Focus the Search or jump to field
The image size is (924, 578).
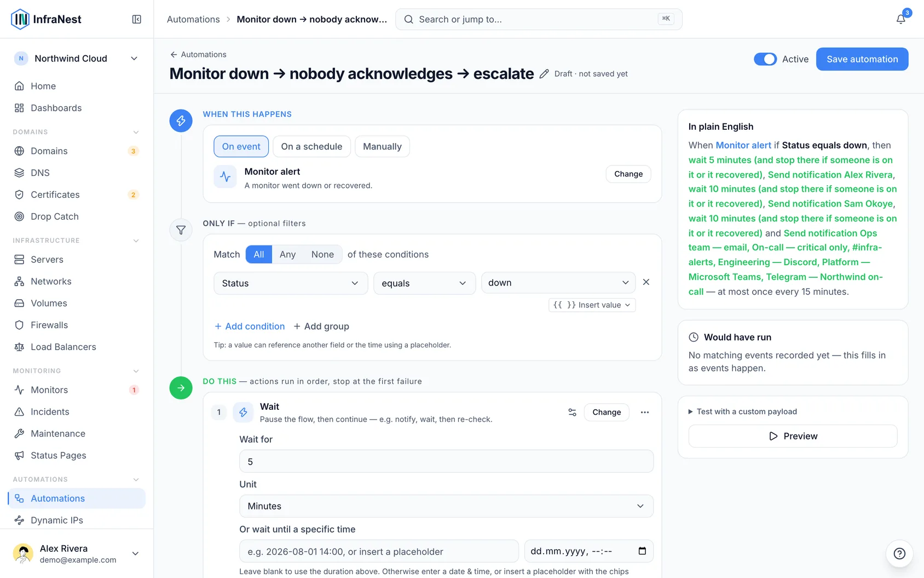tap(539, 19)
